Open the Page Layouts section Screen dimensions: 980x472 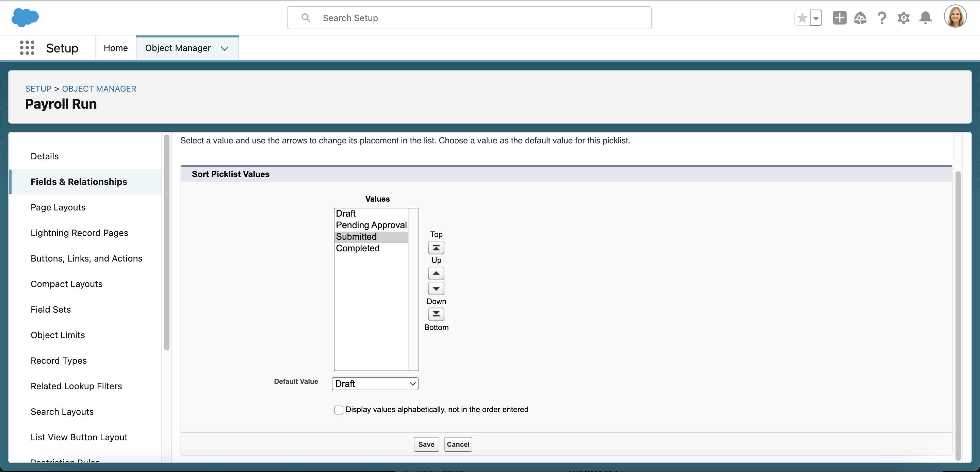58,207
